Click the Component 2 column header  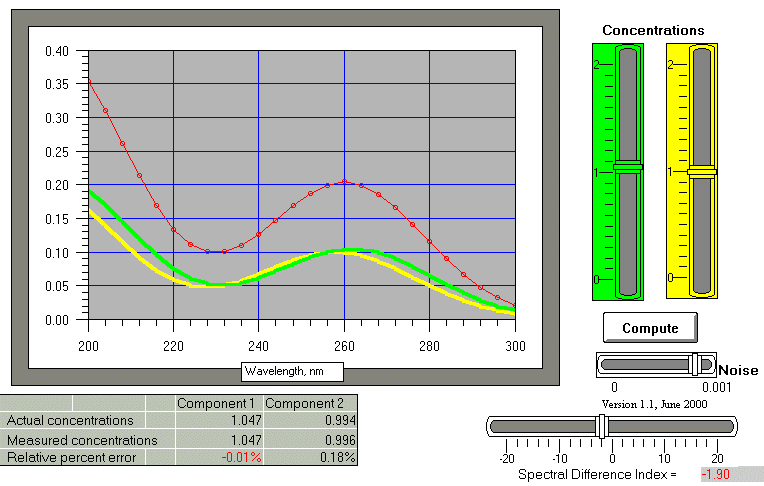coord(311,403)
